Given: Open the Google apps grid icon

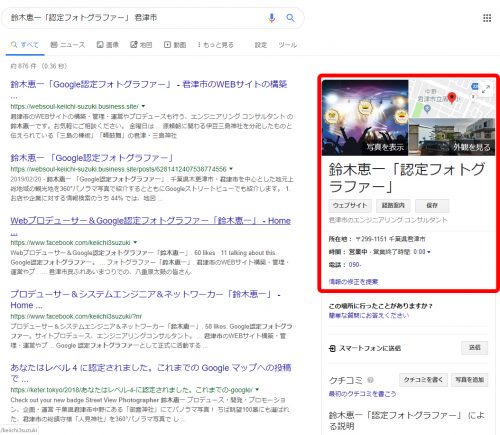Looking at the screenshot, I should (x=487, y=18).
